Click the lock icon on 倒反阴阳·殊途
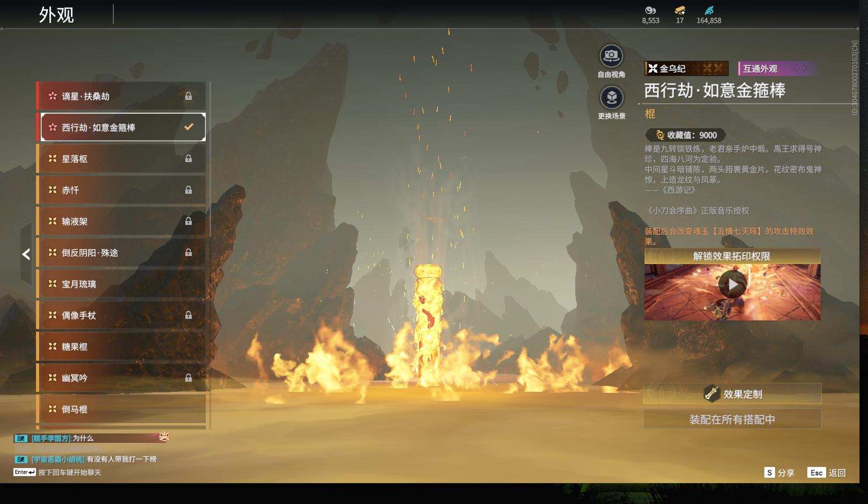 click(x=189, y=252)
